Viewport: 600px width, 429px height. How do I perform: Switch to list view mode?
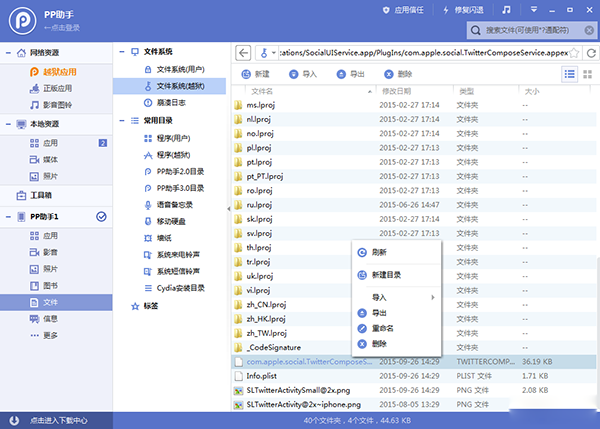click(x=569, y=74)
